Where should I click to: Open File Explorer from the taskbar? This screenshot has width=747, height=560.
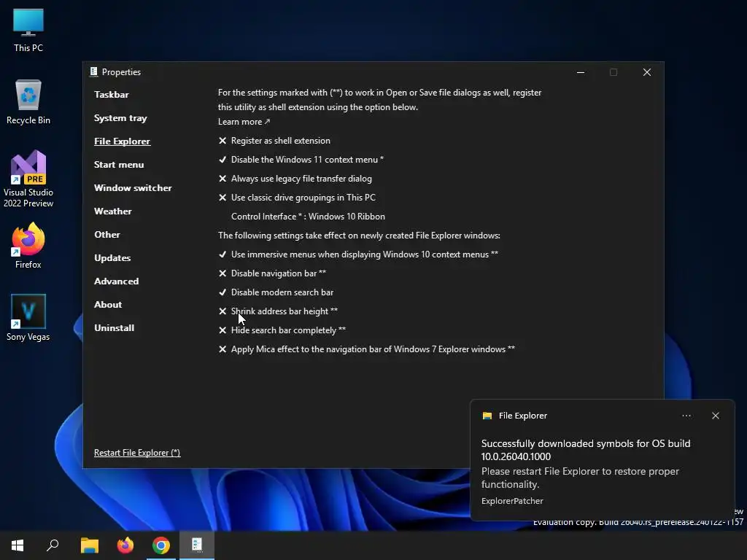pyautogui.click(x=89, y=545)
